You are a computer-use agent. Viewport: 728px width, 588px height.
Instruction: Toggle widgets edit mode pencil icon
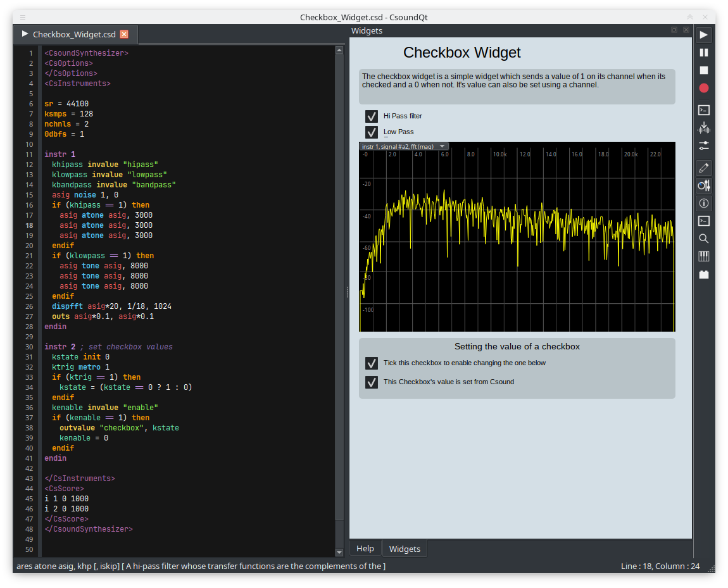click(703, 168)
